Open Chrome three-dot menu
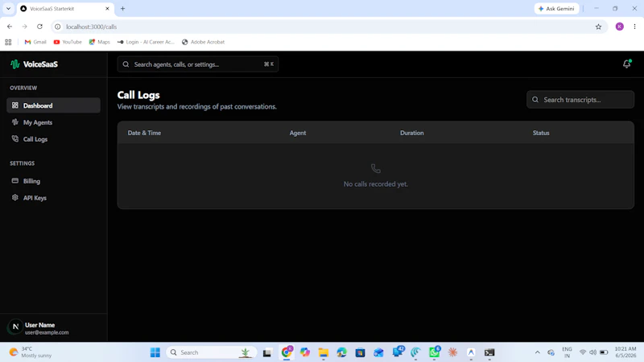 [x=634, y=27]
